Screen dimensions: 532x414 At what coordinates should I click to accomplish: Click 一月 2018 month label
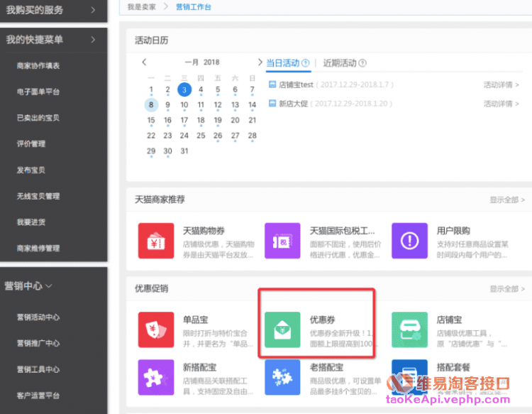coord(202,62)
